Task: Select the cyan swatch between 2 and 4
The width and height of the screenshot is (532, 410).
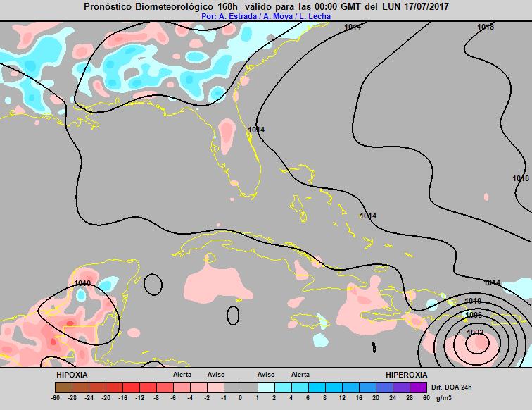Action: click(284, 387)
